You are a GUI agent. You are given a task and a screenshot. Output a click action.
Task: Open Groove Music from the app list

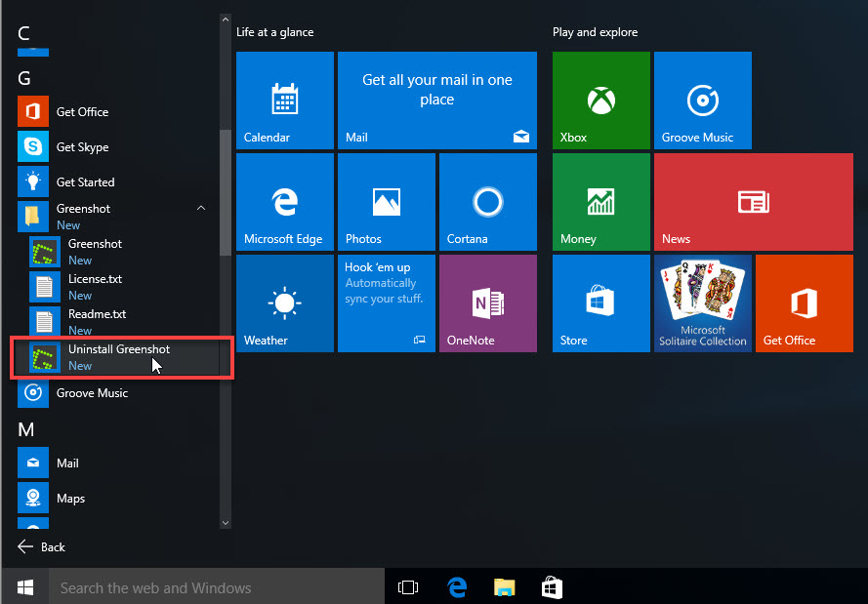(x=116, y=392)
